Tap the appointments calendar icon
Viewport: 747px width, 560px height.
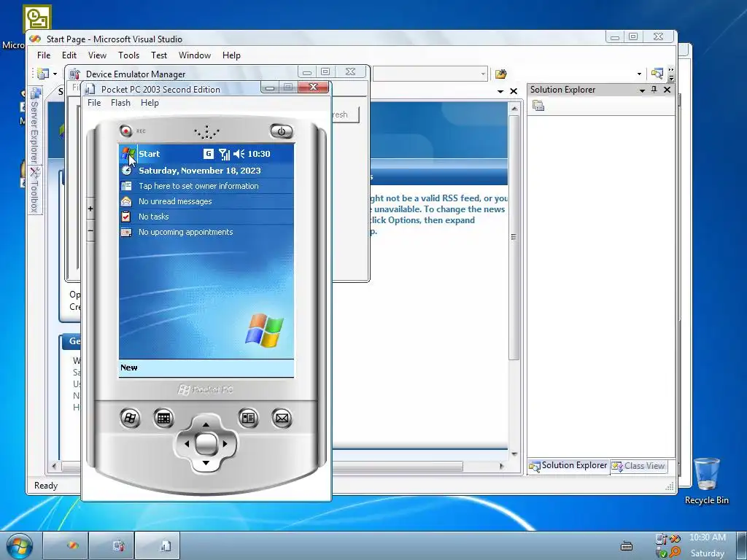pyautogui.click(x=126, y=232)
